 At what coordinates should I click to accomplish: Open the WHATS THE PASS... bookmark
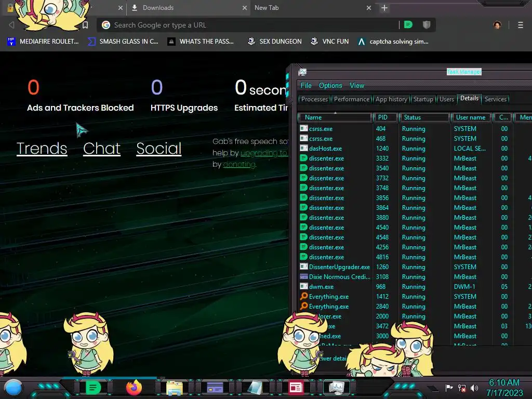[x=201, y=42]
